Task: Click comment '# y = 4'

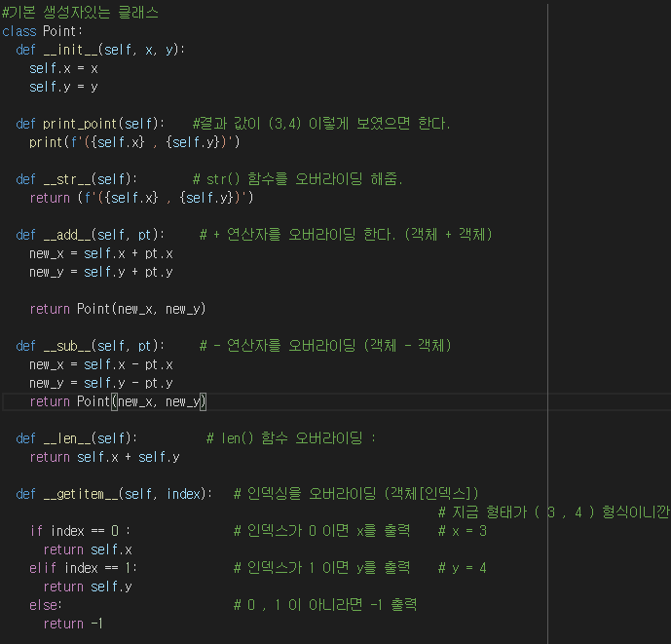Action: (463, 568)
